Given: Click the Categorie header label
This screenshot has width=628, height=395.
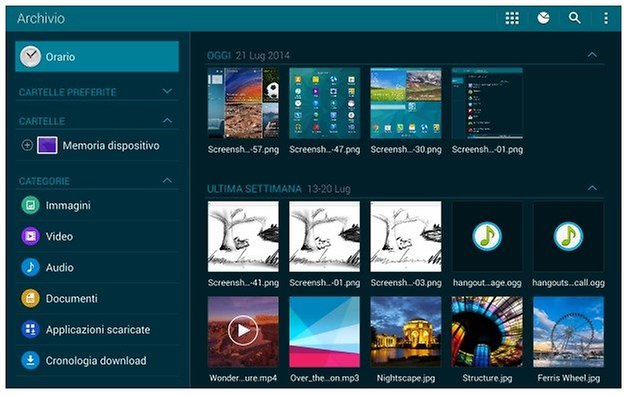Looking at the screenshot, I should [x=44, y=181].
